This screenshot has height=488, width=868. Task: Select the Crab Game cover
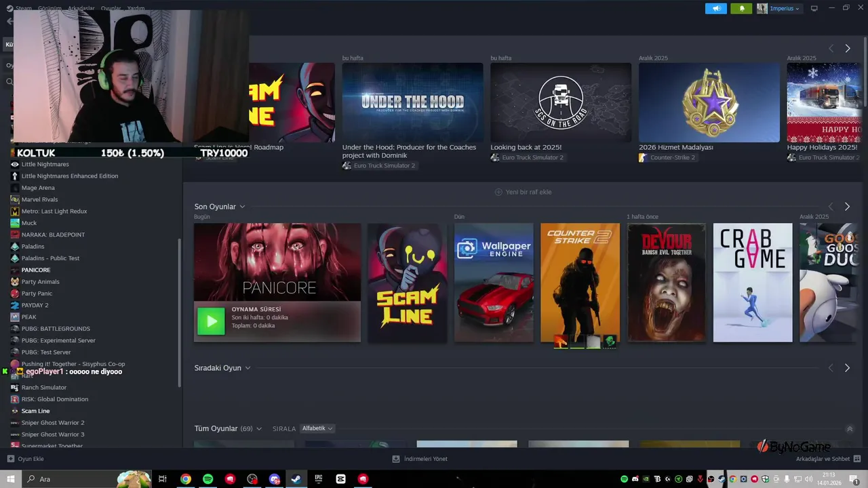point(753,283)
